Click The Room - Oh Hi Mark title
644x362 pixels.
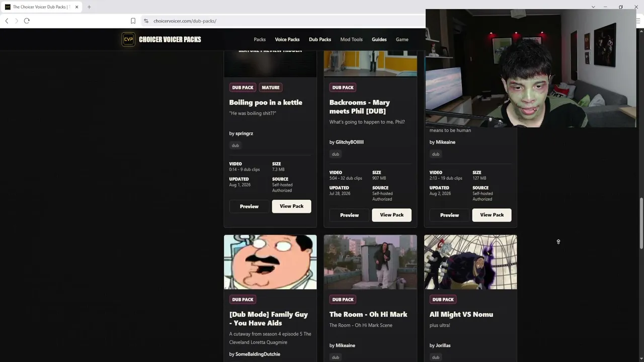[368, 314]
